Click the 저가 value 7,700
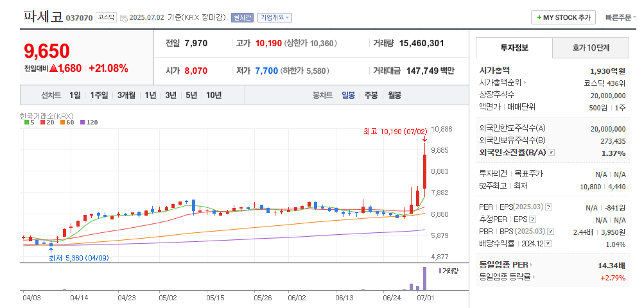The width and height of the screenshot is (644, 308). point(266,71)
